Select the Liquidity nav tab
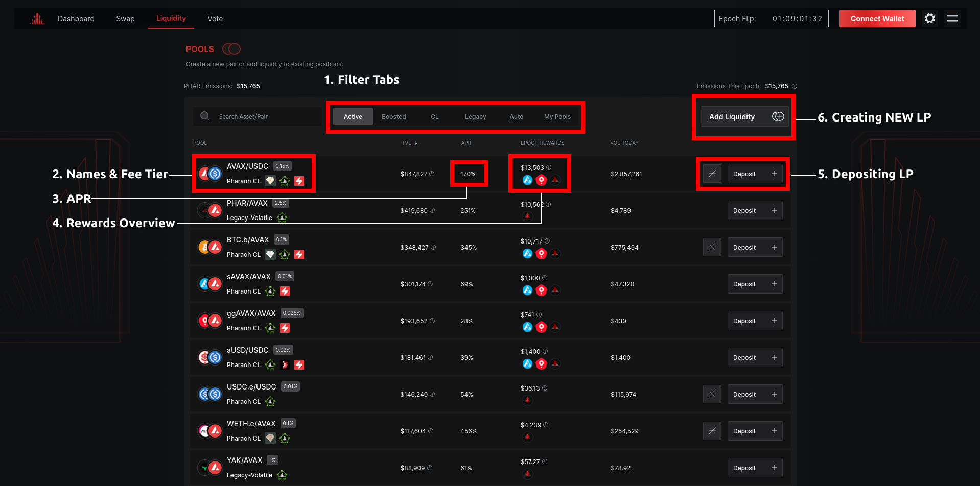980x486 pixels. pyautogui.click(x=171, y=18)
